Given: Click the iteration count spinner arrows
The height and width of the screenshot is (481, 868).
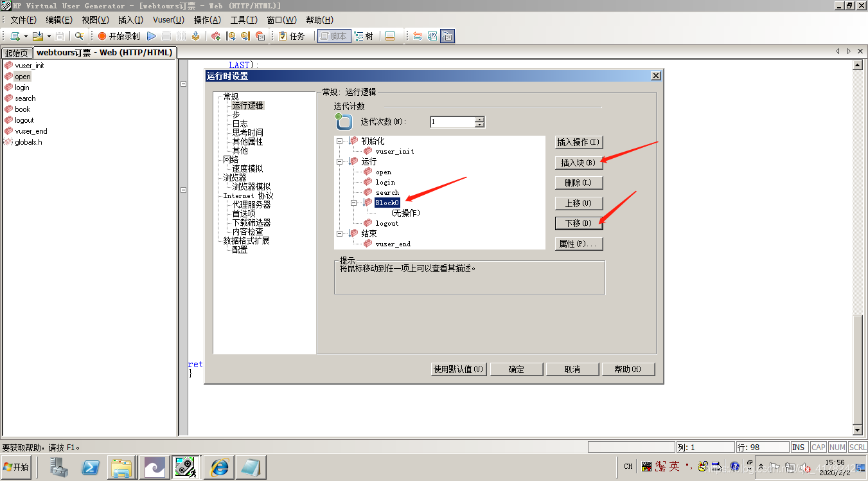Looking at the screenshot, I should coord(479,122).
